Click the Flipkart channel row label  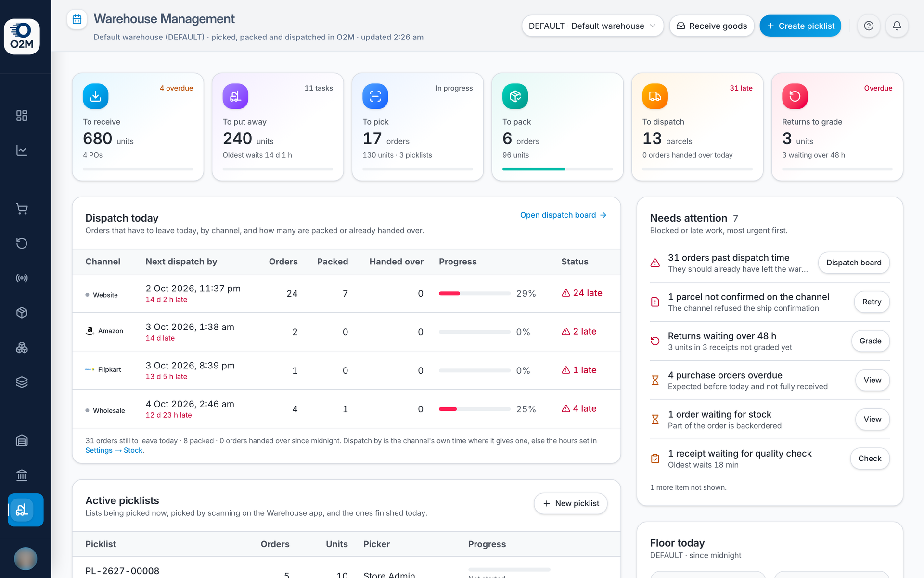point(103,369)
